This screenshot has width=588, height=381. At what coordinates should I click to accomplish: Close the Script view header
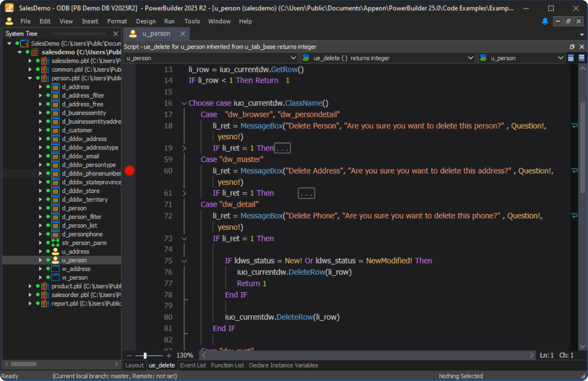(x=581, y=47)
